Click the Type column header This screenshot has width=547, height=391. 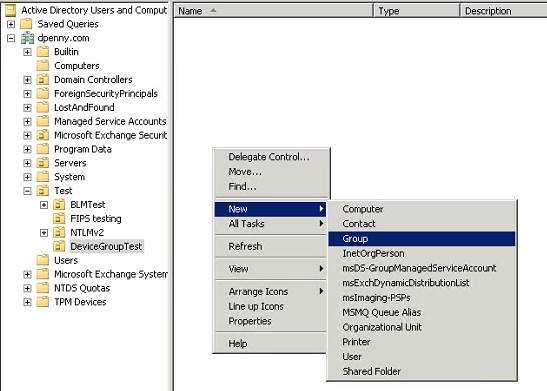(417, 11)
